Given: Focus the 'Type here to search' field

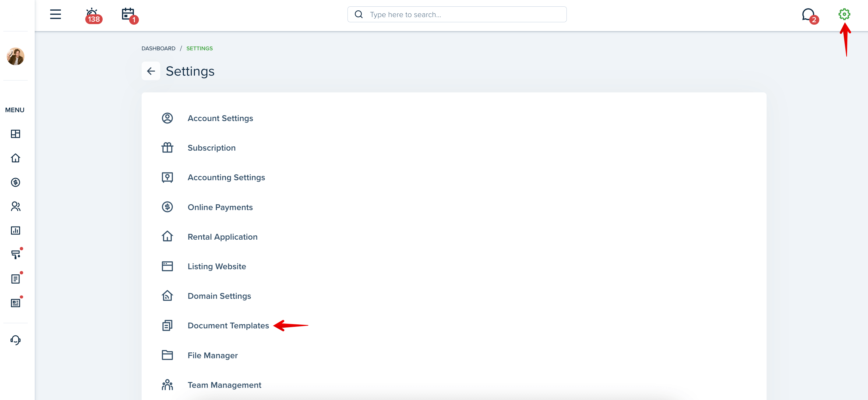Looking at the screenshot, I should [x=457, y=15].
